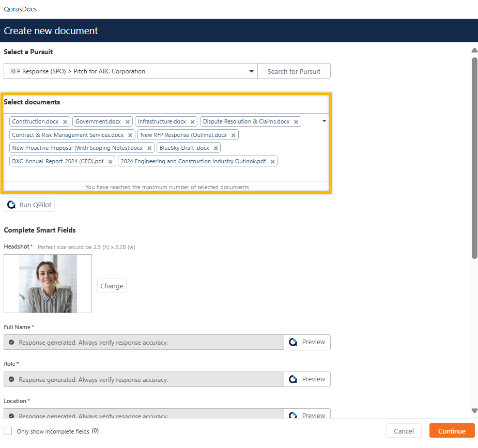Remove Government.docx from selected documents

click(128, 122)
